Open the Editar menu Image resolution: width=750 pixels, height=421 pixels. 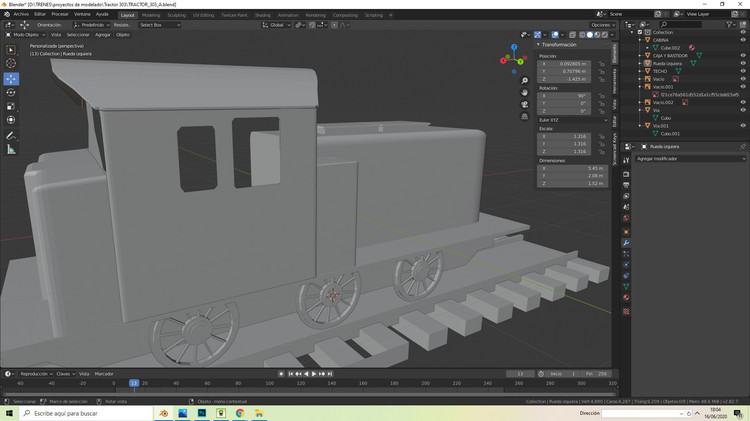(40, 14)
